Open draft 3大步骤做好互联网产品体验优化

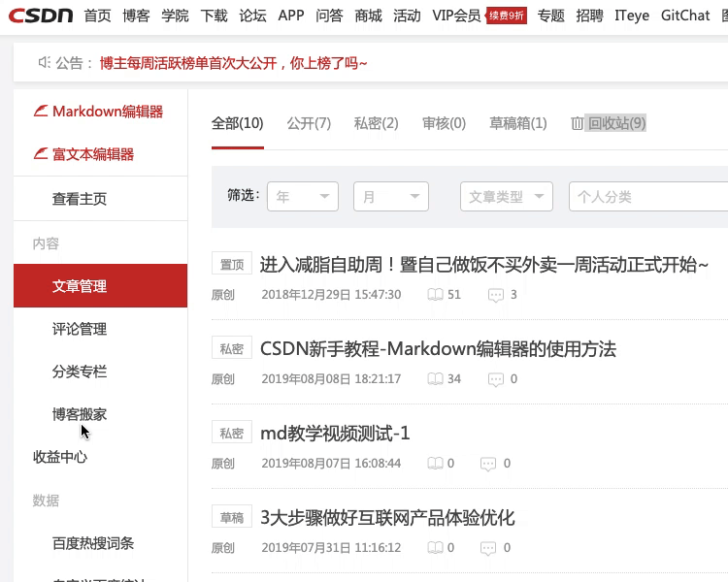[x=387, y=518]
